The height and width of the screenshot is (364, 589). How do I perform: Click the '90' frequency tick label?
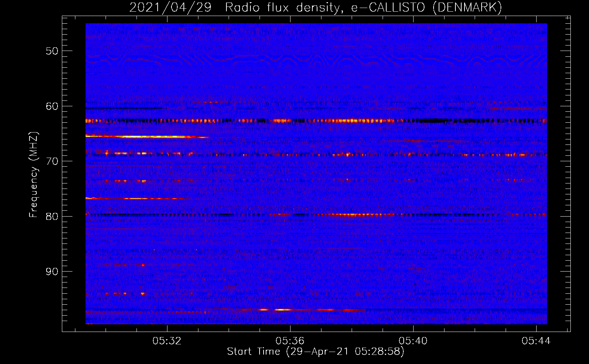[52, 272]
